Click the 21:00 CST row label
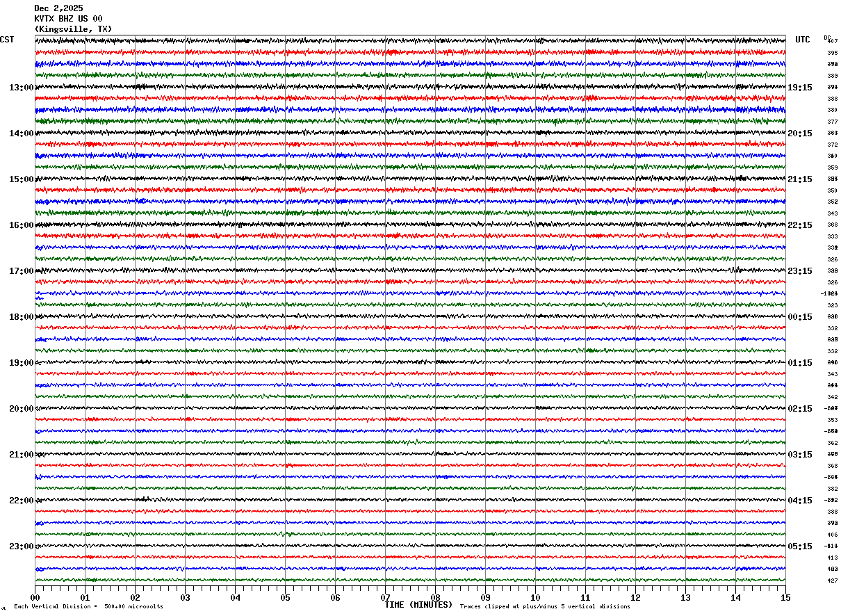Image resolution: width=841 pixels, height=616 pixels. coord(22,455)
